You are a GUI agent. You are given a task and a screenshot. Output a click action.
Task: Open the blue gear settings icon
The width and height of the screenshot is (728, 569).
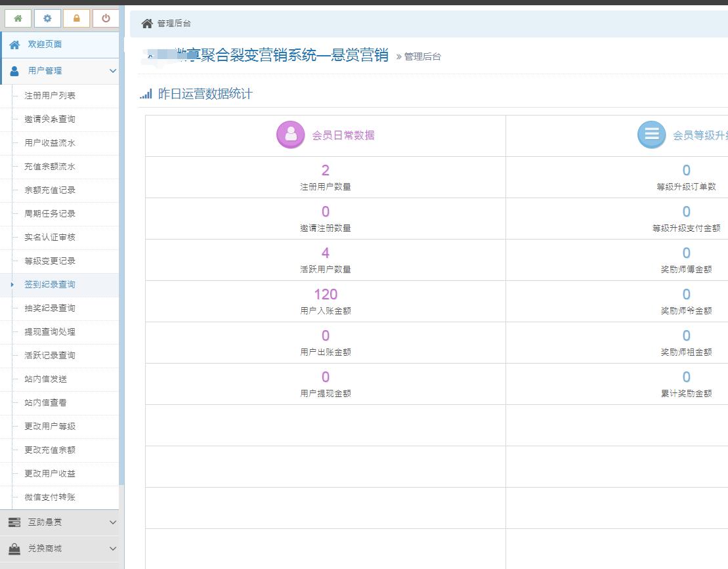pyautogui.click(x=47, y=18)
